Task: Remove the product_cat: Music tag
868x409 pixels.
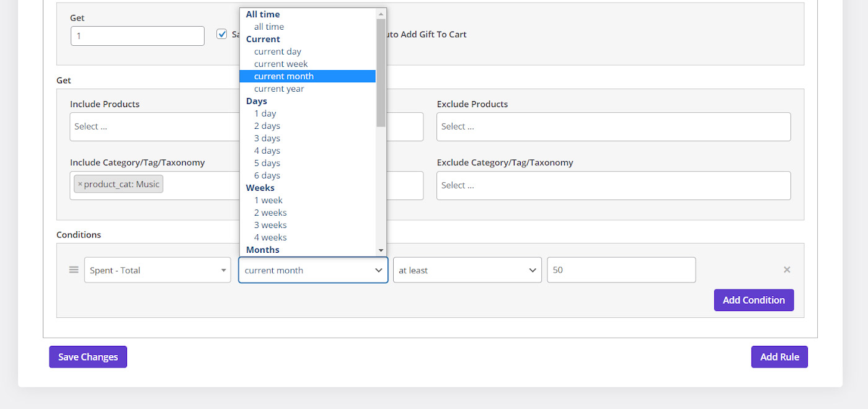Action: 80,184
